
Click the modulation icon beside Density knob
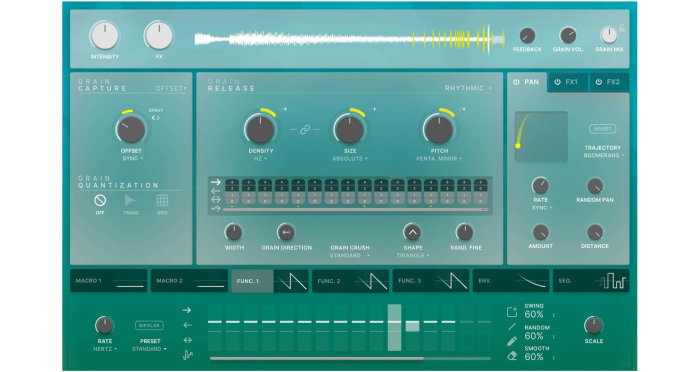pos(284,109)
